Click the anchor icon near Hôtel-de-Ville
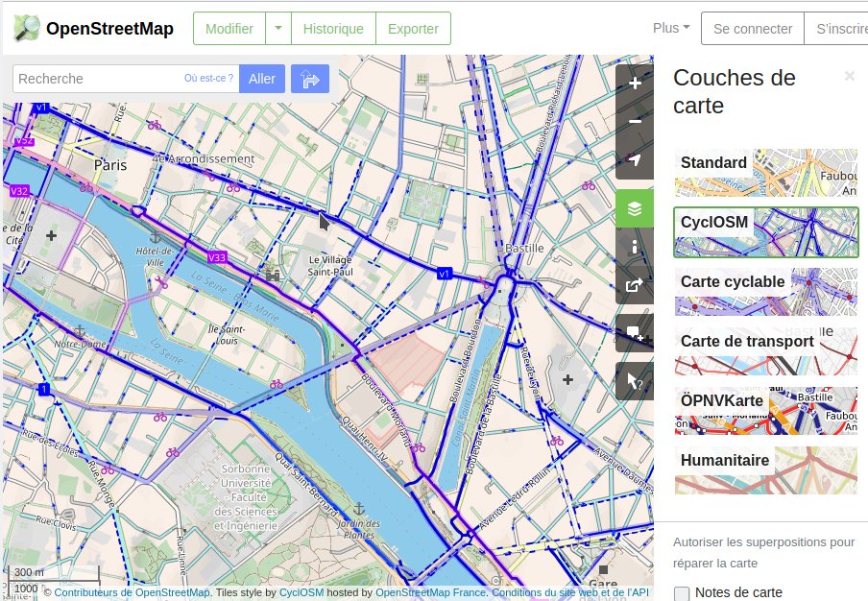The image size is (868, 601). pyautogui.click(x=156, y=237)
